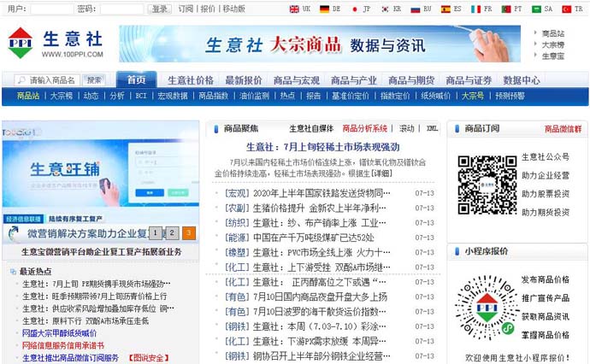This screenshot has height=364, width=590.
Task: Open the 旺季预期带领7月上旬沥青价格上行 hotspot
Action: click(x=94, y=296)
